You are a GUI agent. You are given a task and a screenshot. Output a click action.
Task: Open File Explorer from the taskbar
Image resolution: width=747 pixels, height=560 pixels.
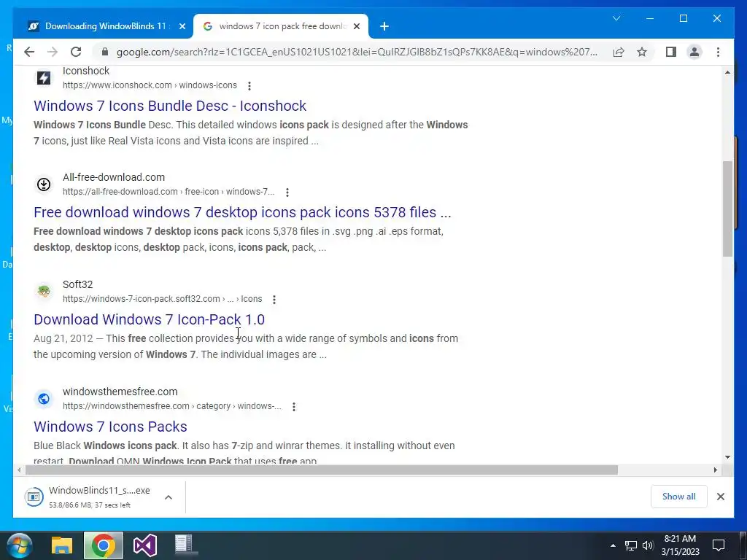[x=61, y=545]
